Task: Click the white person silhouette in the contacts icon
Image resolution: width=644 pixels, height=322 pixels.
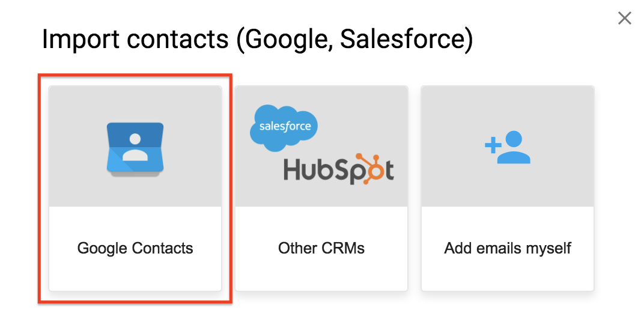Action: pos(135,147)
